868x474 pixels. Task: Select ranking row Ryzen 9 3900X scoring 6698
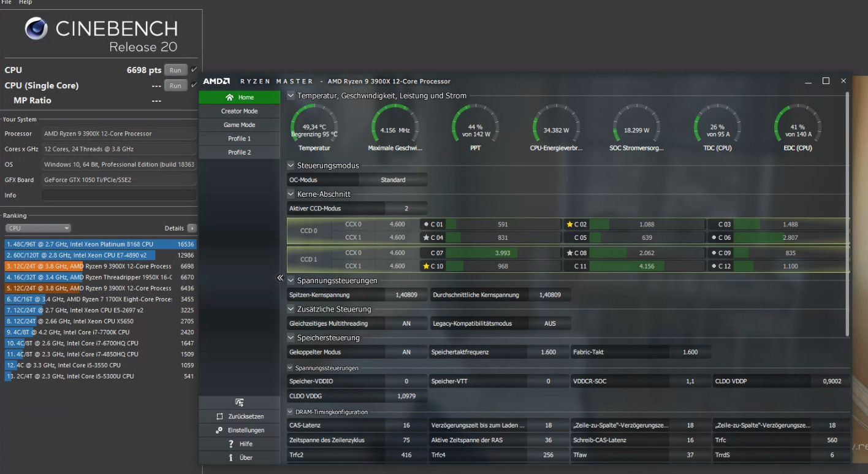pos(100,266)
